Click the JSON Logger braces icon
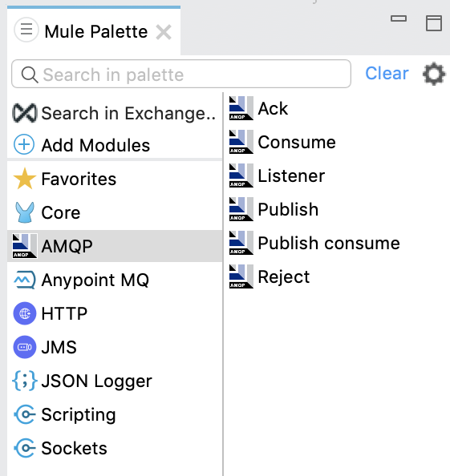Image resolution: width=450 pixels, height=476 pixels. (25, 381)
